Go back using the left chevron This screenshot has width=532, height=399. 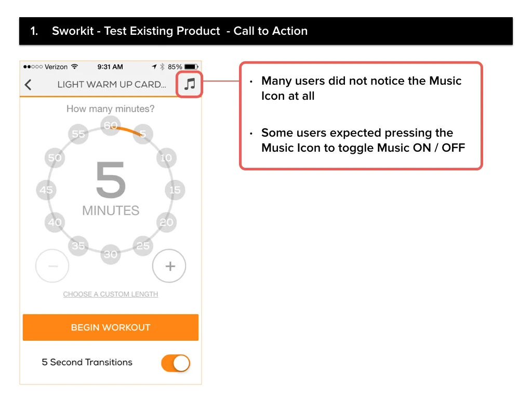tap(28, 85)
